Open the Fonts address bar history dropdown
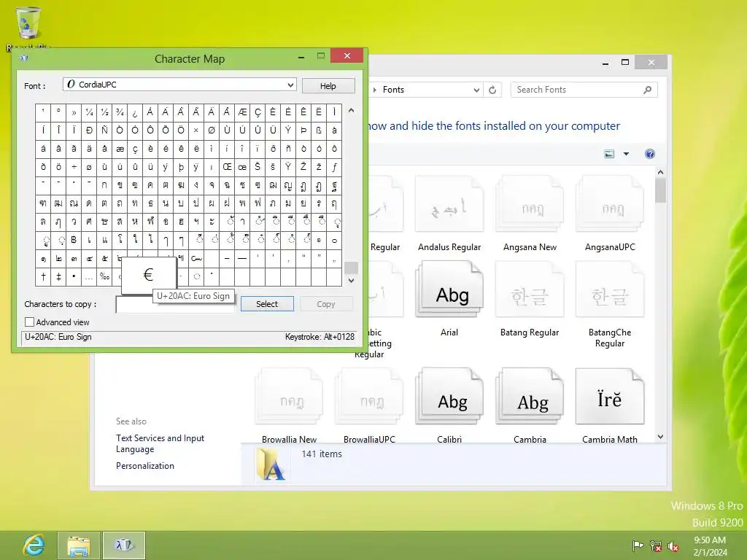 tap(476, 90)
